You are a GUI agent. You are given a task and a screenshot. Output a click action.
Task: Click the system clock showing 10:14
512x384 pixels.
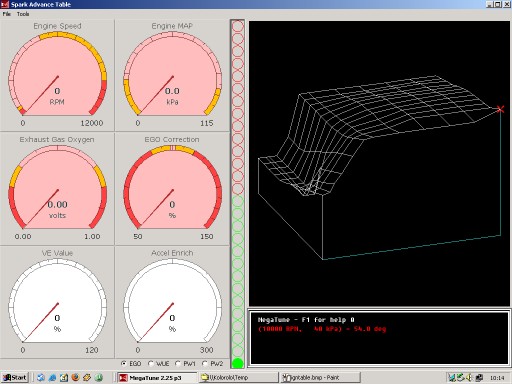(x=497, y=378)
